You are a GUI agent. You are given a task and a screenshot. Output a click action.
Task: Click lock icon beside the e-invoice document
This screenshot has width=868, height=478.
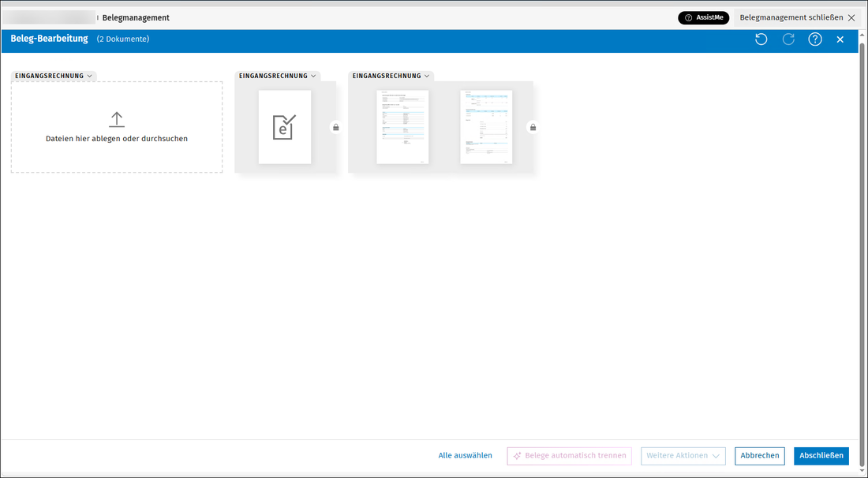point(335,127)
